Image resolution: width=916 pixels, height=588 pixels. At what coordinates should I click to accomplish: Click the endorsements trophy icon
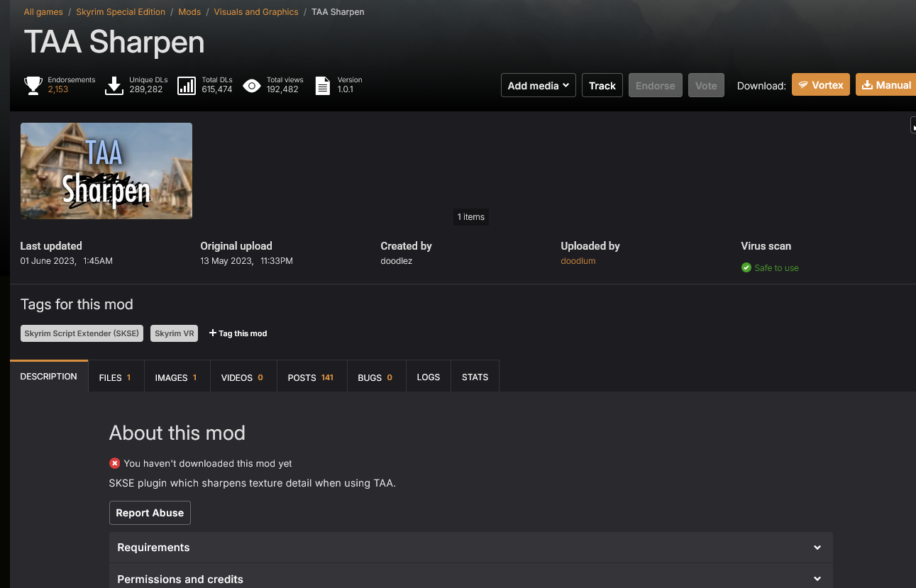pos(33,86)
